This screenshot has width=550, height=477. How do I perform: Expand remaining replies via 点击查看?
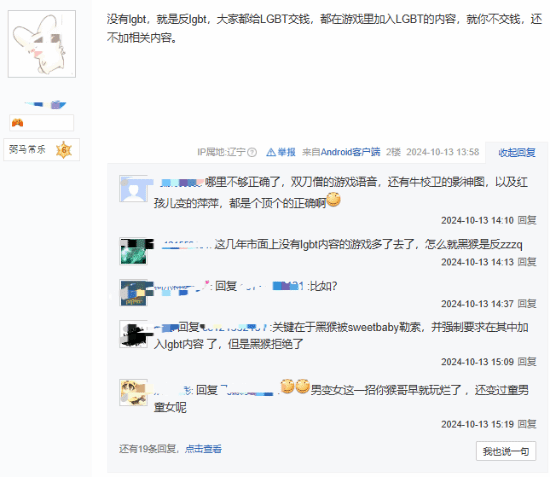point(203,449)
